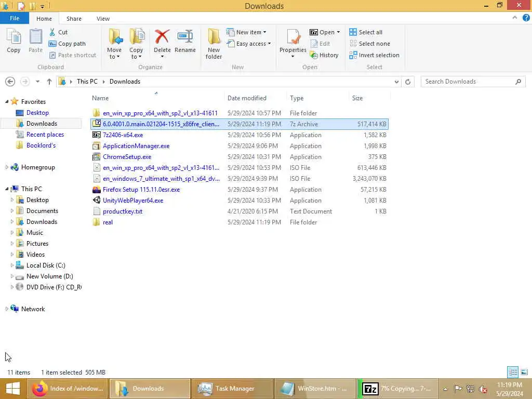Click Invert selection in the ribbon
532x399 pixels.
(x=374, y=55)
